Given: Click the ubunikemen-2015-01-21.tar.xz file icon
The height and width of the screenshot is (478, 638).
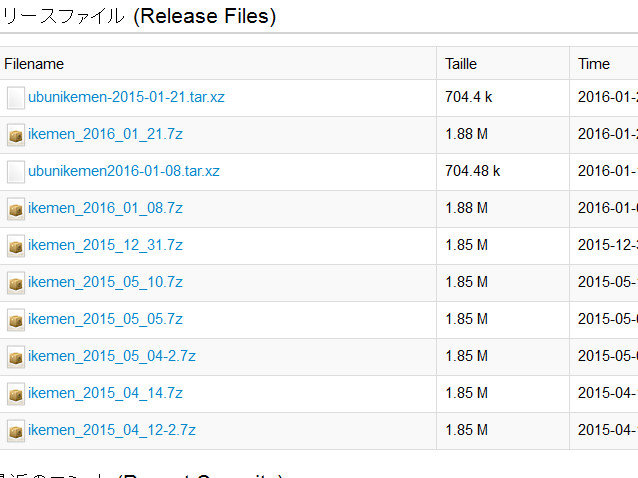Looking at the screenshot, I should [x=15, y=98].
